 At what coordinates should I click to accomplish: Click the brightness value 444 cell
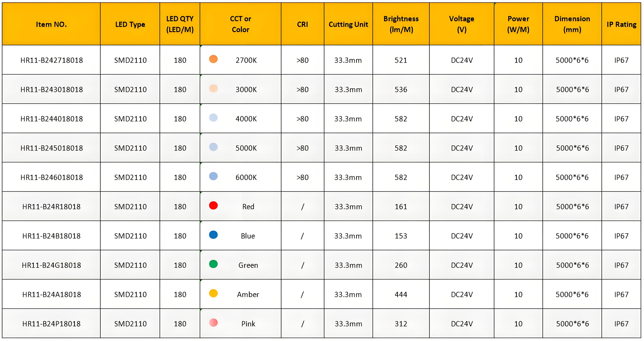coord(401,294)
